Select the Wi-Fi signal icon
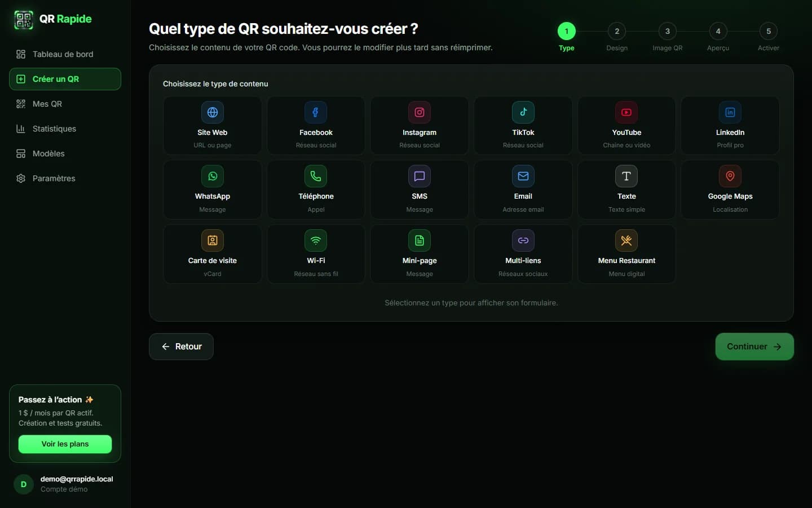This screenshot has height=508, width=812. pos(316,240)
